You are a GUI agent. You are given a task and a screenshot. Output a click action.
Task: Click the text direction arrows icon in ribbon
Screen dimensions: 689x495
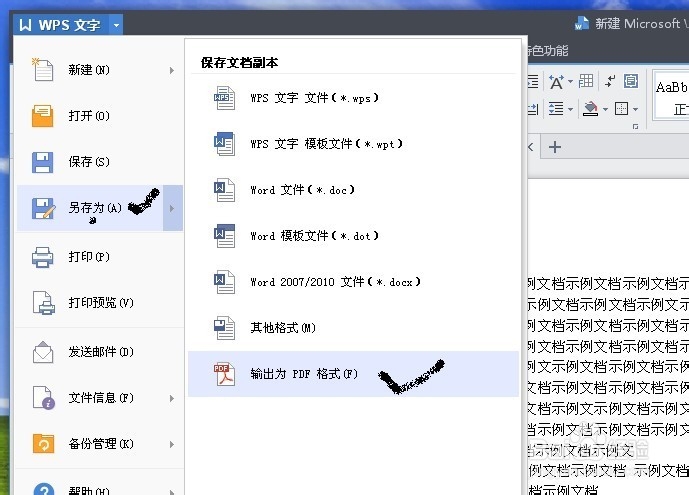pyautogui.click(x=609, y=81)
